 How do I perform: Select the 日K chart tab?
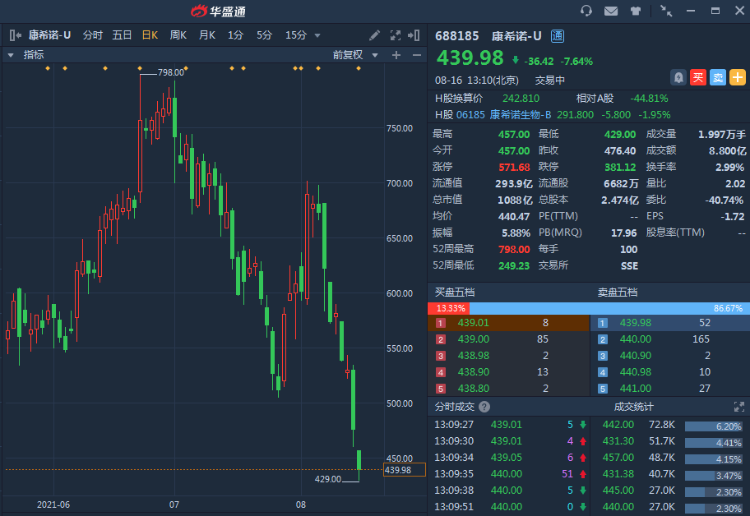tap(150, 35)
